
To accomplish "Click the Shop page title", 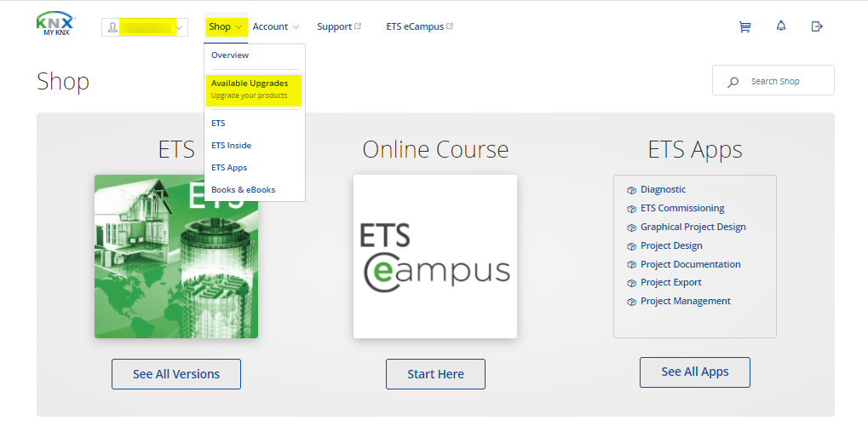I will point(63,81).
